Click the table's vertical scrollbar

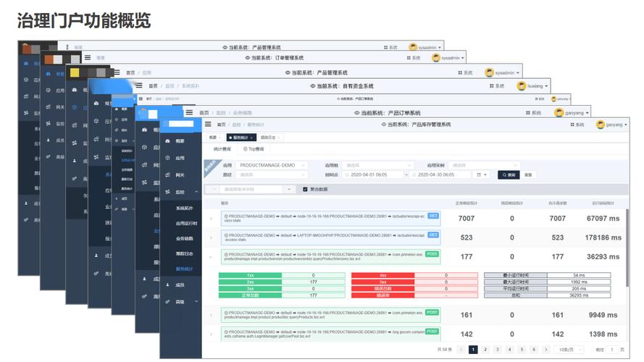pyautogui.click(x=627, y=248)
